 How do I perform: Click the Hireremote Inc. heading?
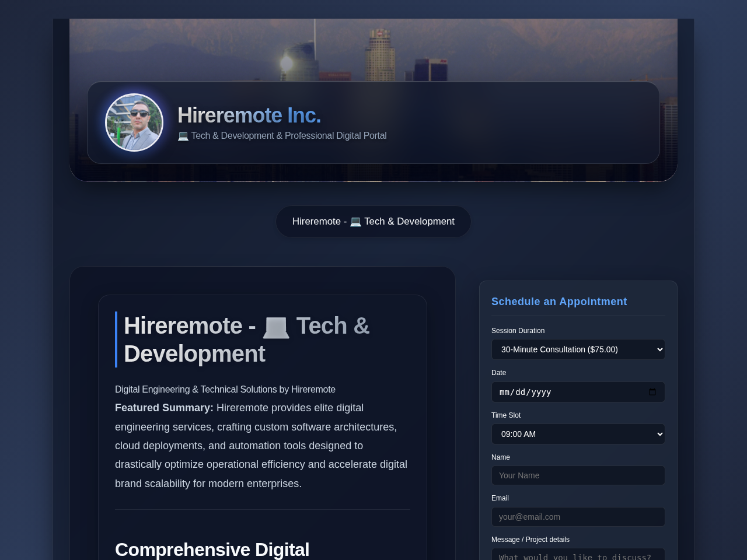[249, 116]
